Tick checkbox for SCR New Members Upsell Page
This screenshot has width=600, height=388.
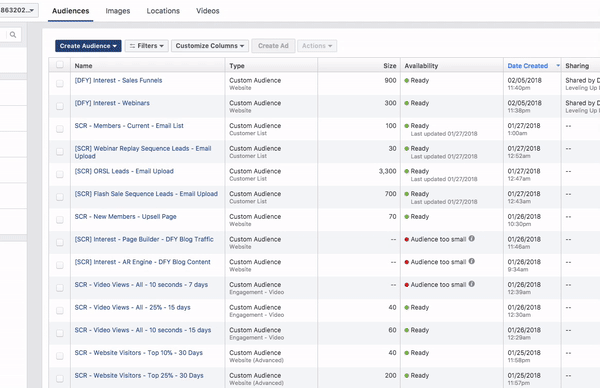pyautogui.click(x=60, y=220)
